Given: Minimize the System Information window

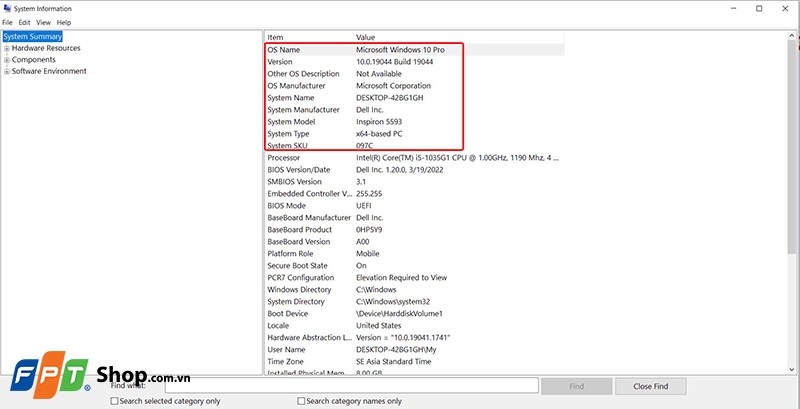Looking at the screenshot, I should 733,8.
